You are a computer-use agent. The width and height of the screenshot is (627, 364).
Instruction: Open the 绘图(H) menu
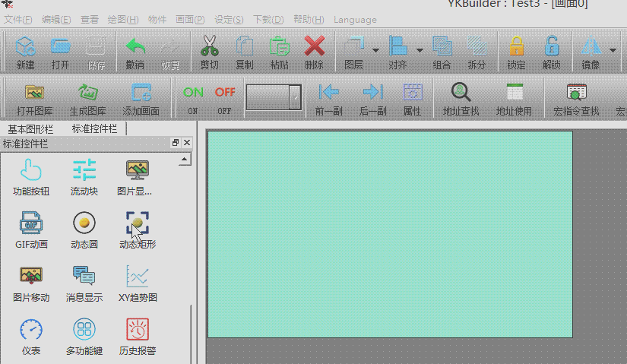click(x=123, y=19)
